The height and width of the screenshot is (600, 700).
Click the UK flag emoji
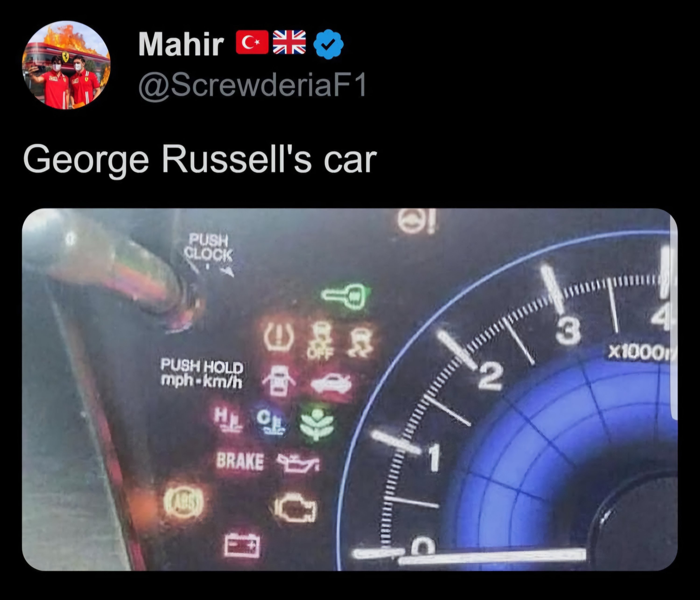click(x=289, y=43)
